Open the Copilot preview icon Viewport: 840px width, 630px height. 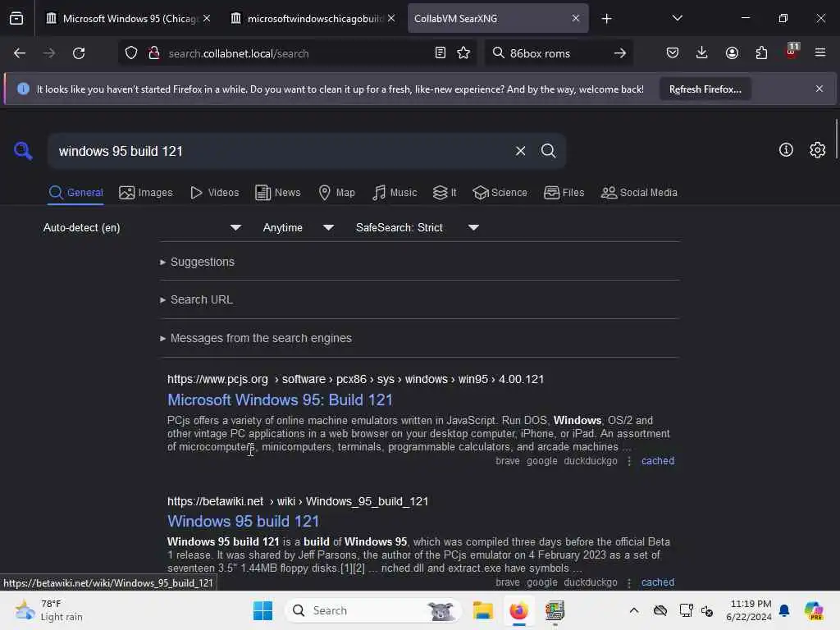click(813, 610)
